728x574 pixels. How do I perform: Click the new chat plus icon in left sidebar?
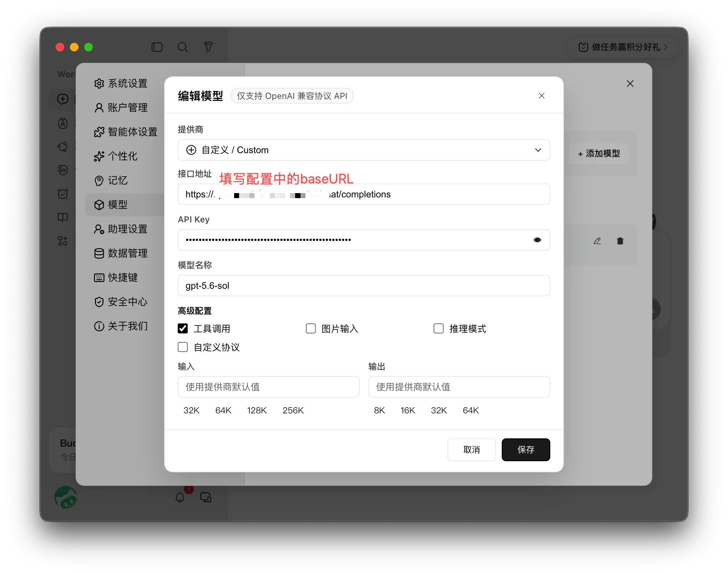(x=63, y=99)
